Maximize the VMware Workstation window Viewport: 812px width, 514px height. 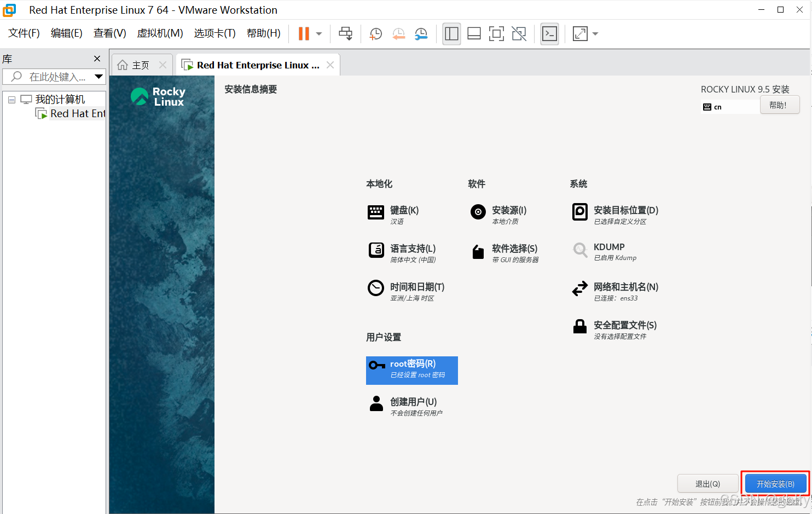pos(780,10)
